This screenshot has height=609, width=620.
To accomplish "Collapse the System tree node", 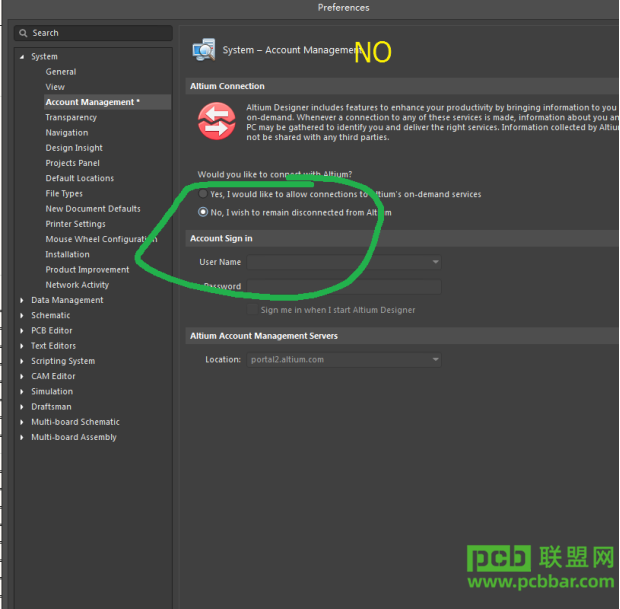I will click(22, 57).
